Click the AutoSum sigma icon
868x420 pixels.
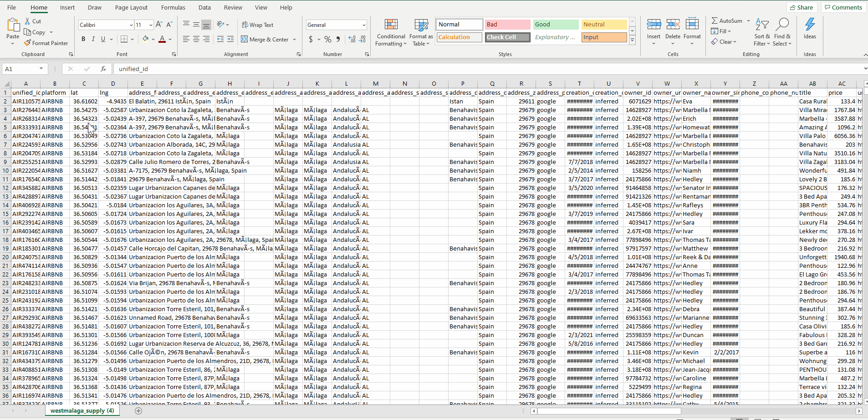[x=715, y=21]
